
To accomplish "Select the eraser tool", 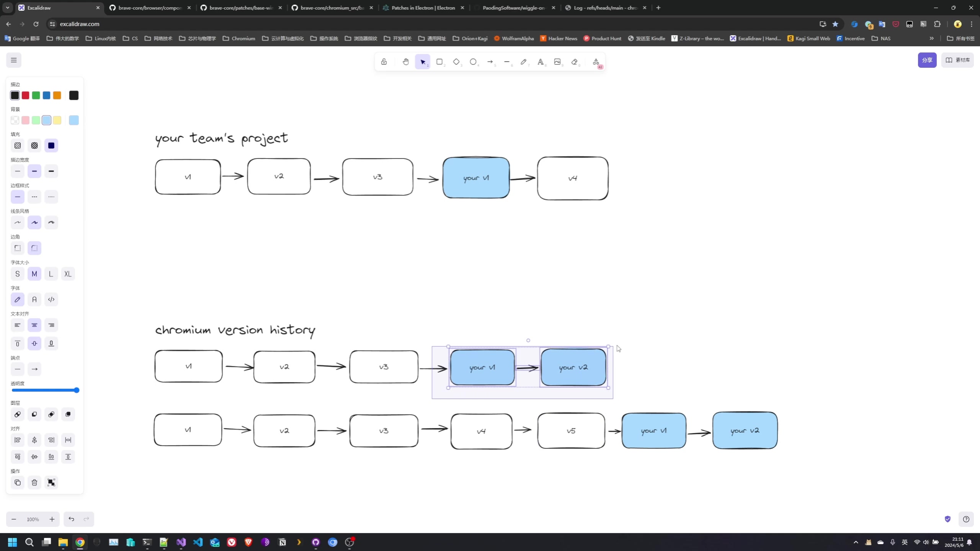I will click(575, 62).
